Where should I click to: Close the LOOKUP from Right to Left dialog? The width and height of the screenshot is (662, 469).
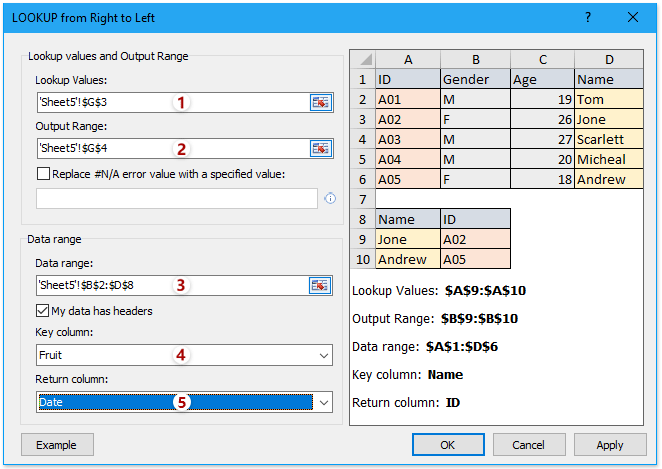click(633, 17)
